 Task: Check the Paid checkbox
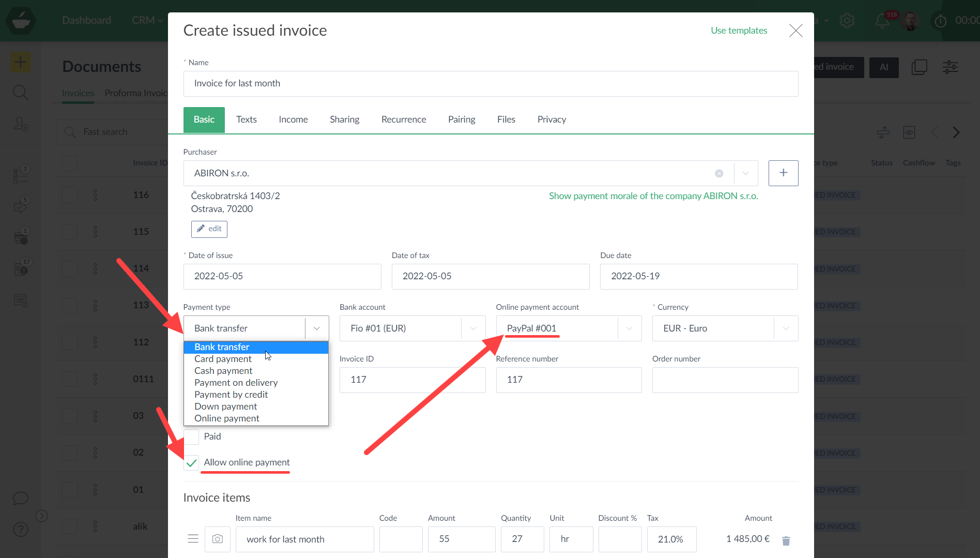(191, 436)
